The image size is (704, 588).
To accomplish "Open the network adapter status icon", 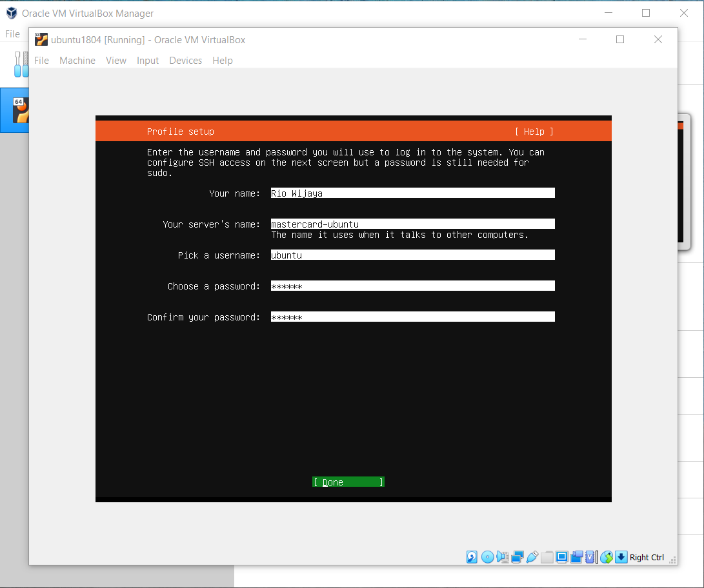I will 518,557.
